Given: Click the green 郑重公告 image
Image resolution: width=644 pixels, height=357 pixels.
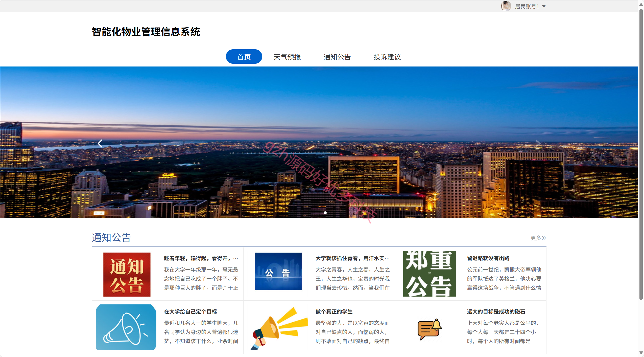Looking at the screenshot, I should pos(429,274).
